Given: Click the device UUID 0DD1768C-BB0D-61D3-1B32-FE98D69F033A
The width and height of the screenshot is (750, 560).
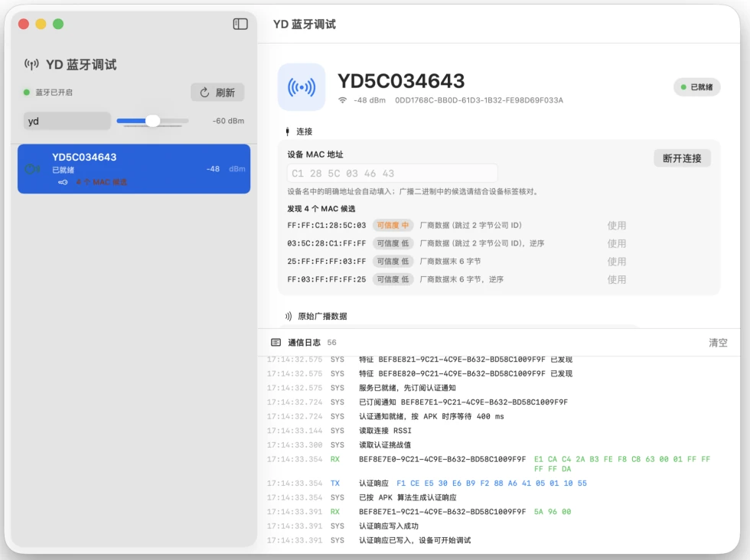Looking at the screenshot, I should click(479, 100).
